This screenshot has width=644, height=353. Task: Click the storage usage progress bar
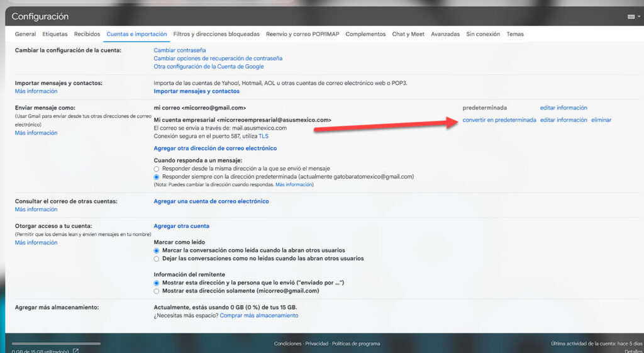click(56, 344)
